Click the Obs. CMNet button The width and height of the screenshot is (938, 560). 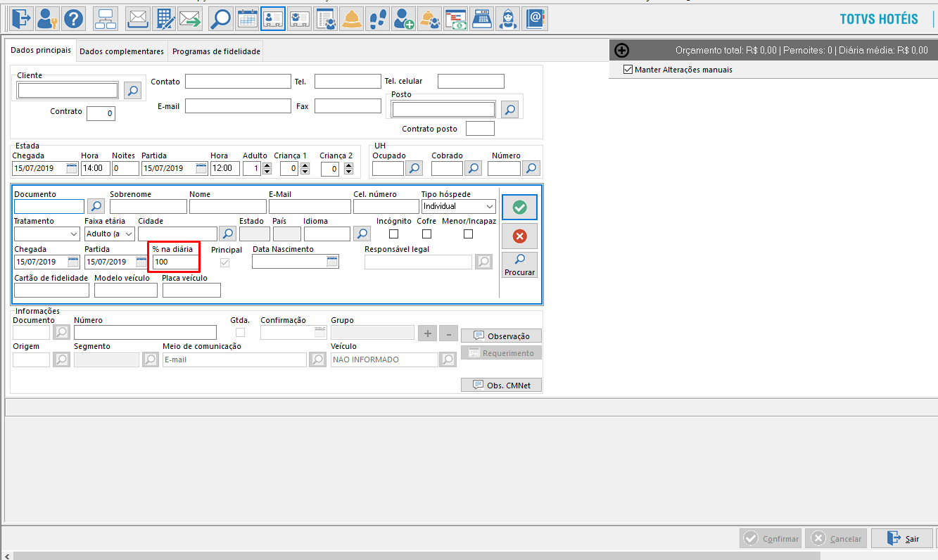click(501, 385)
